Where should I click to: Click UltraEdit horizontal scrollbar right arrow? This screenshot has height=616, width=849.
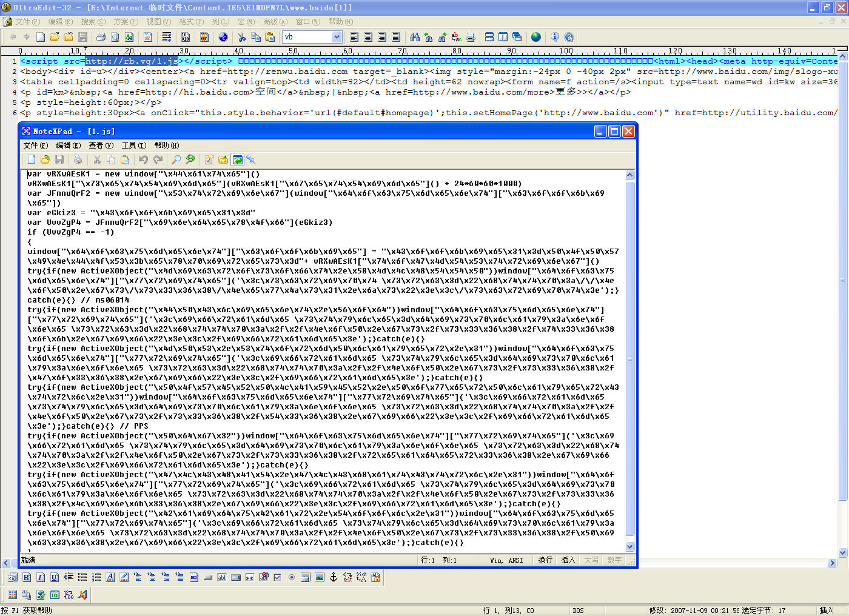832,563
